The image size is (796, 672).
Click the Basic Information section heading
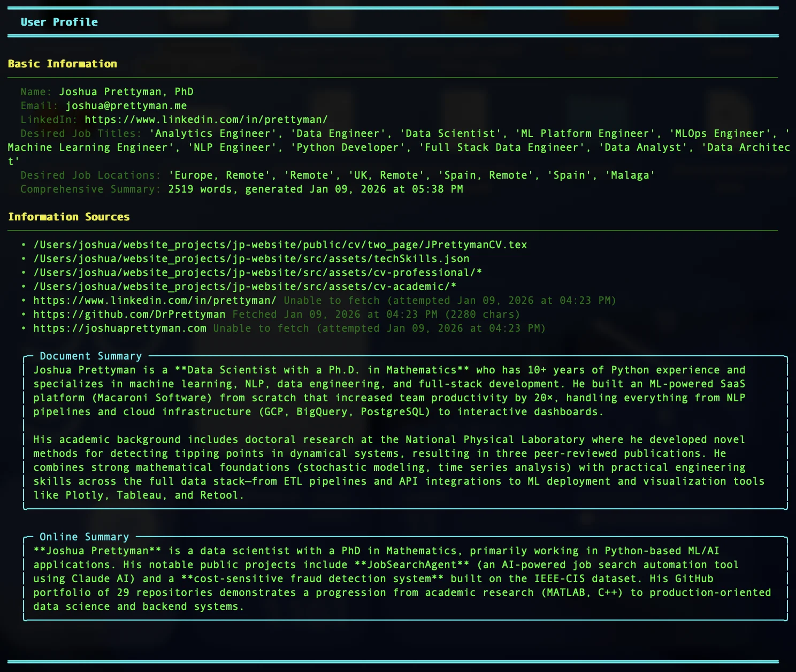tap(62, 64)
